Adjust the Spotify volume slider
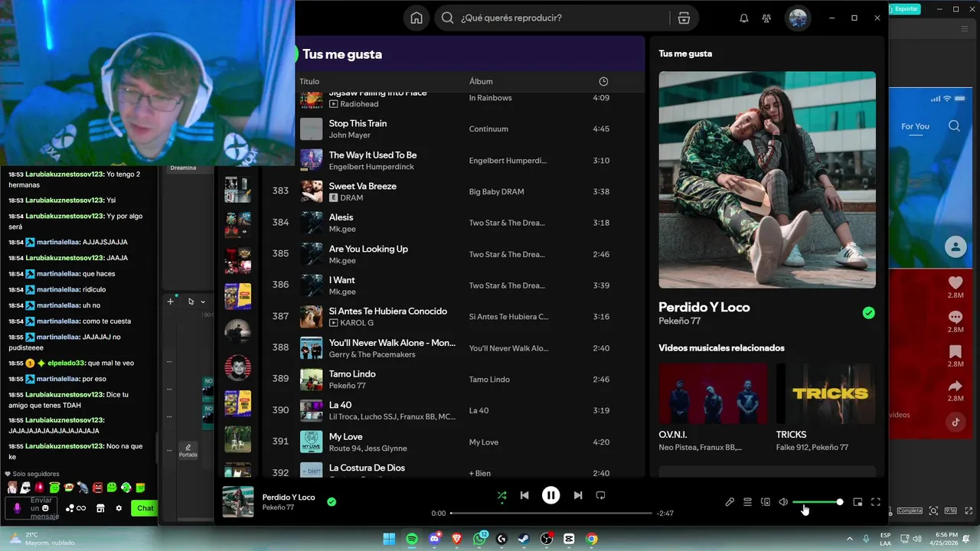This screenshot has width=980, height=551. pos(818,502)
